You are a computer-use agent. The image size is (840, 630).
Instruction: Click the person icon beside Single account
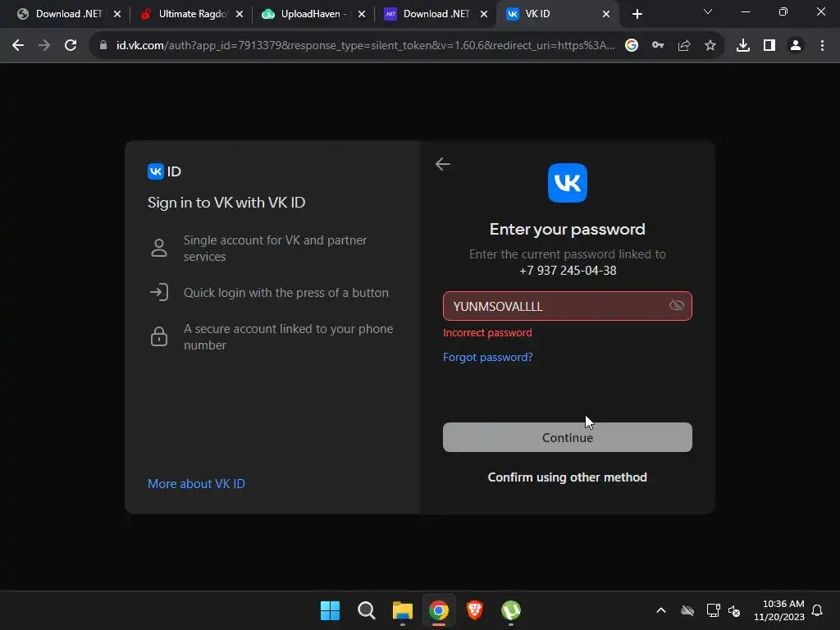(158, 248)
